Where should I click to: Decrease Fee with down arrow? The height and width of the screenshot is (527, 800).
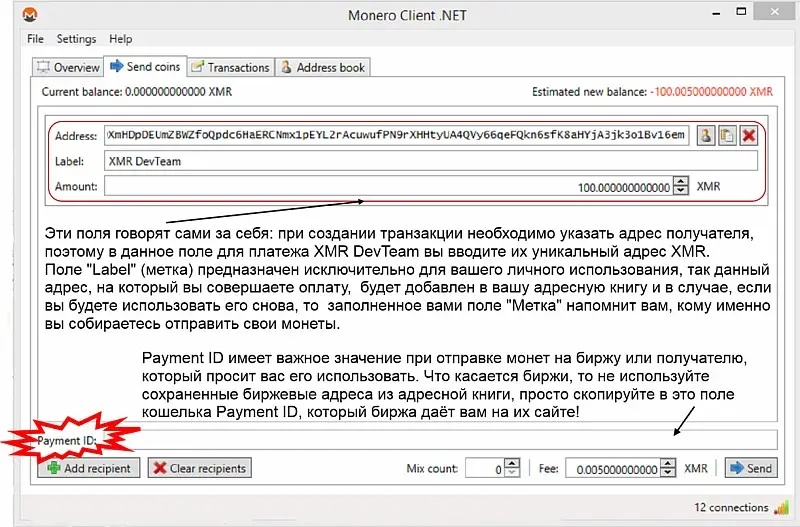(668, 473)
